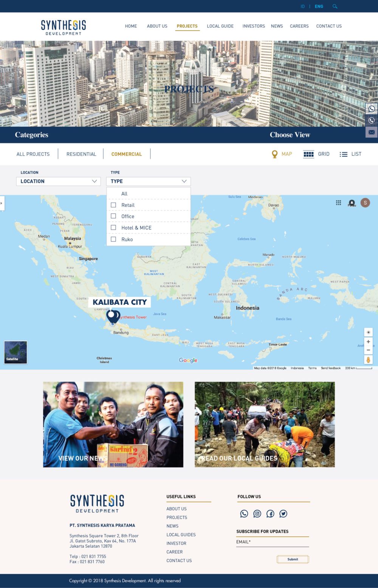Screen dimensions: 378x588
Task: Open Careers in main navigation
Action: click(x=299, y=26)
